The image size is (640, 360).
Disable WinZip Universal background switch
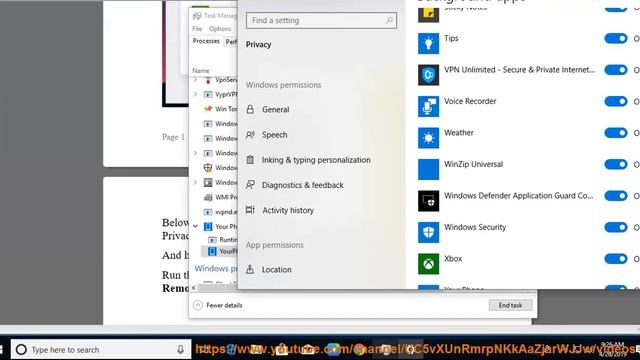tap(616, 164)
